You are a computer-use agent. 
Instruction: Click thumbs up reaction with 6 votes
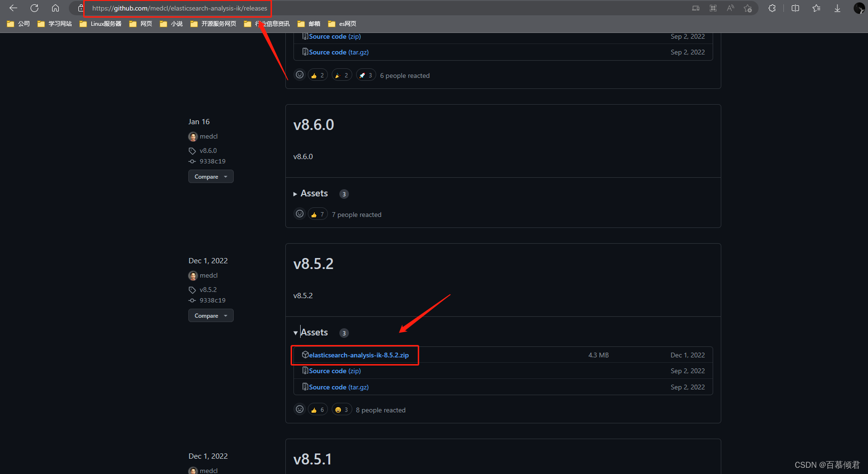(x=318, y=410)
